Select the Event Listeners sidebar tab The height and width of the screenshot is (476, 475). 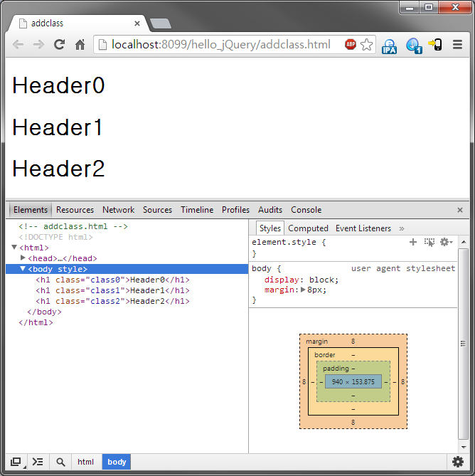[363, 228]
